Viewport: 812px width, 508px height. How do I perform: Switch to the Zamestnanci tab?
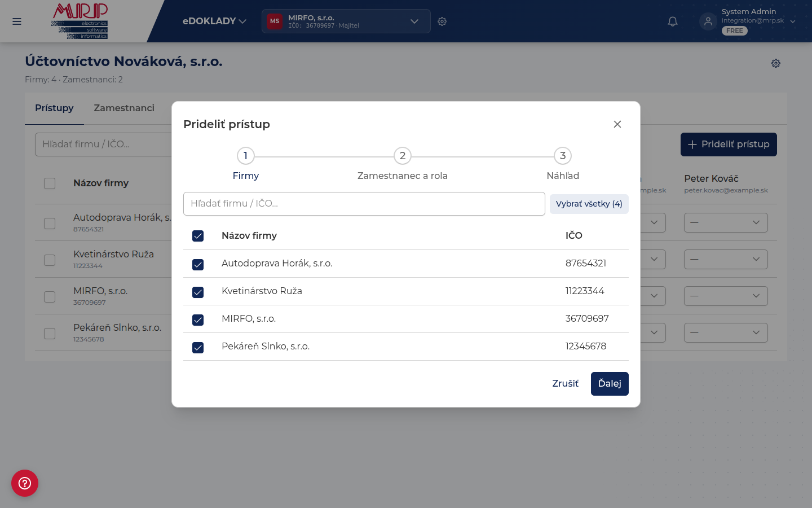[x=124, y=108]
